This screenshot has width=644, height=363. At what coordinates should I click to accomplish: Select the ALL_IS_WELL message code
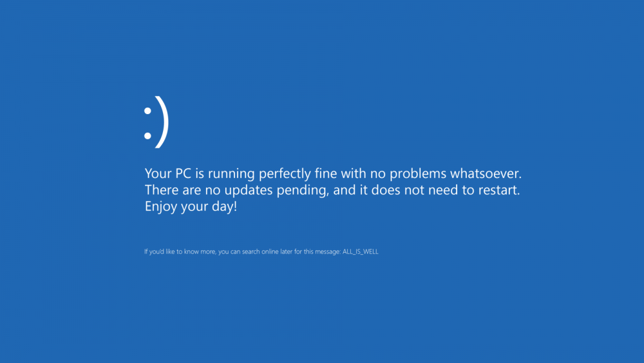[x=361, y=251]
